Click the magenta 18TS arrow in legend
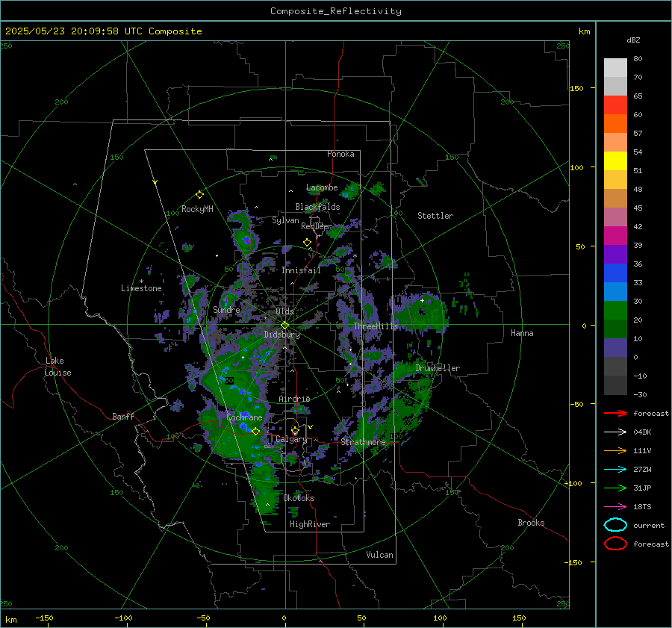672x628 pixels. (x=615, y=507)
